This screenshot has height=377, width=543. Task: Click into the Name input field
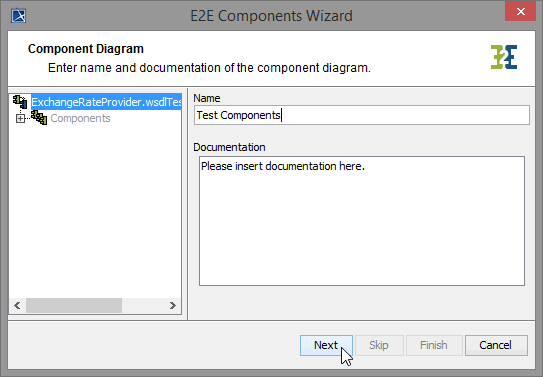point(362,115)
